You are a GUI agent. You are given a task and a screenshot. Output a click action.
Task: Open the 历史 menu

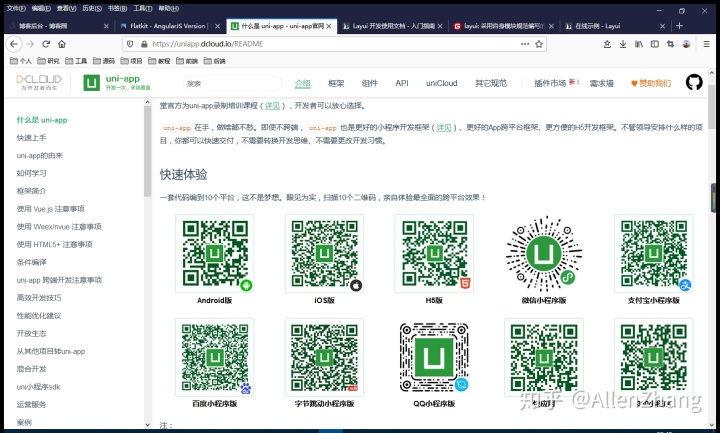click(x=92, y=8)
